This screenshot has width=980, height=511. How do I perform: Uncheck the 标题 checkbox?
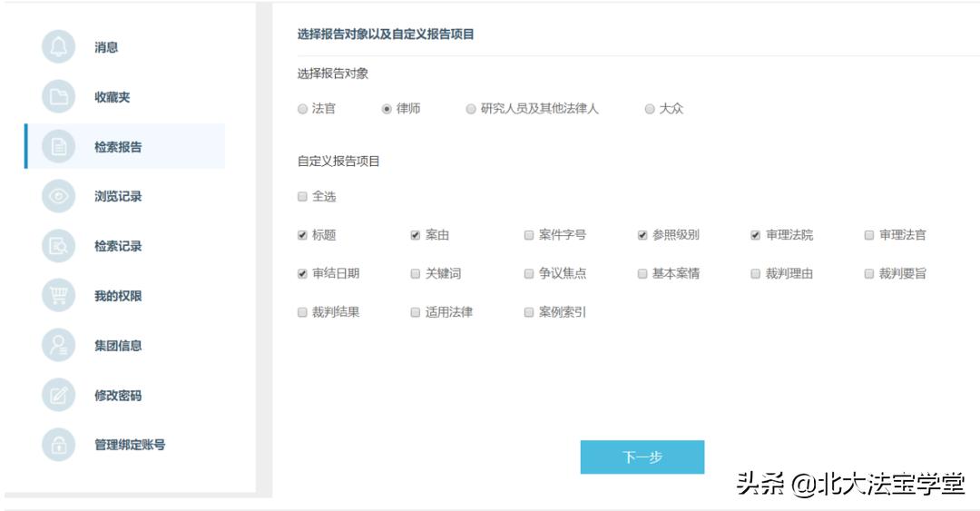coord(302,235)
